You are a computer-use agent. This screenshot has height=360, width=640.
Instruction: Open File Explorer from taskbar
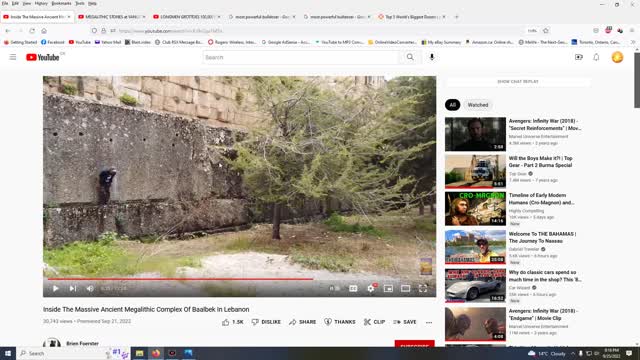coord(140,353)
